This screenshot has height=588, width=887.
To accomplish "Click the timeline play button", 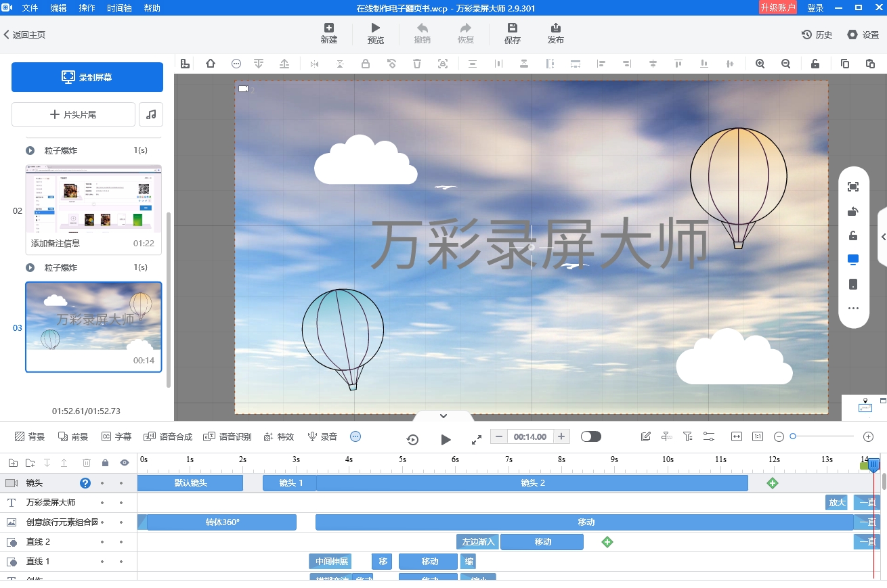I will point(446,439).
